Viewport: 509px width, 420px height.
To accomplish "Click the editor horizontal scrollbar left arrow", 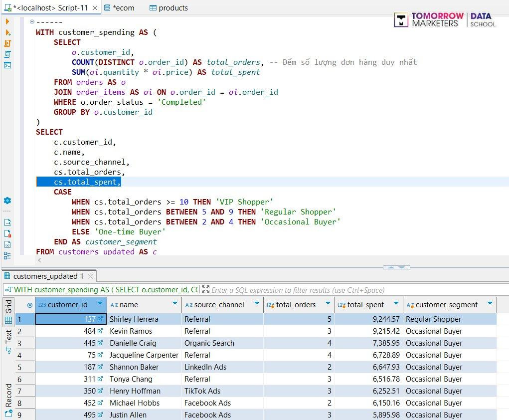I will (39, 260).
